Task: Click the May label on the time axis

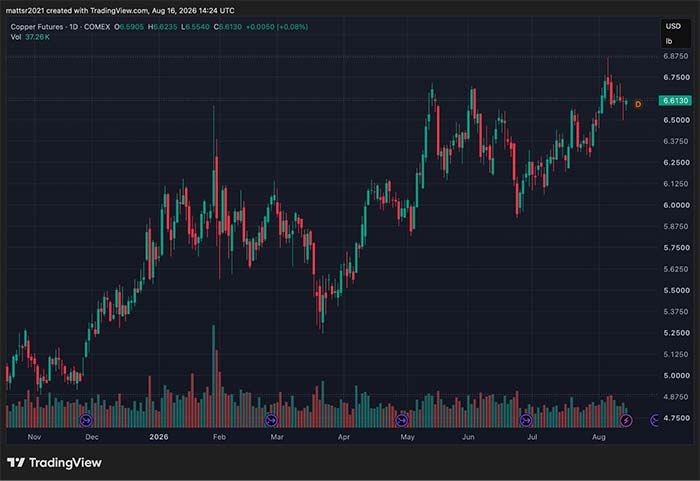Action: [x=407, y=437]
